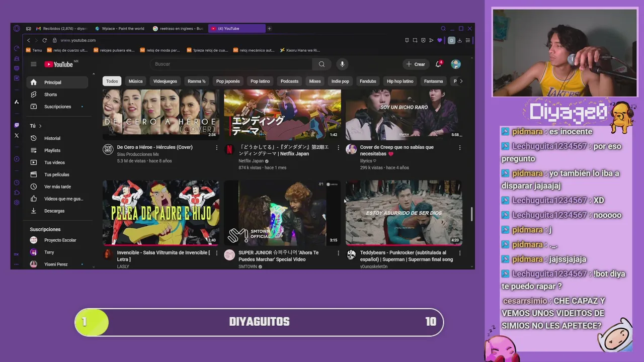Switch to Wplace - Paint the world tab

click(121, 29)
